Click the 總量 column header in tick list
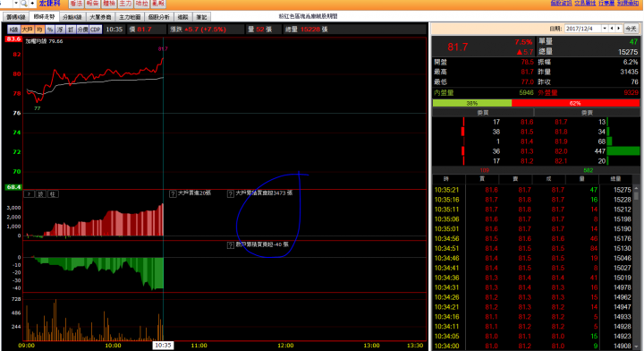Screen dimensions: 644x351 click(x=615, y=179)
